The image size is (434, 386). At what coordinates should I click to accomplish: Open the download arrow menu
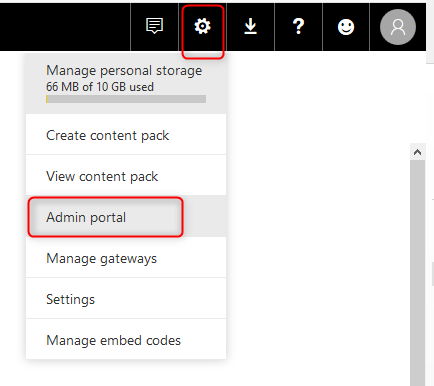click(x=250, y=26)
